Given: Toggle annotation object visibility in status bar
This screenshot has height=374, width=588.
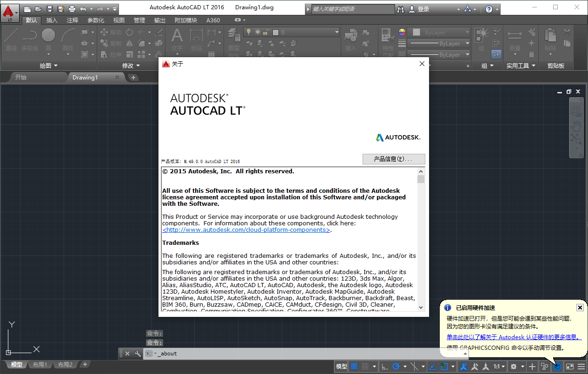Looking at the screenshot, I should [463, 366].
